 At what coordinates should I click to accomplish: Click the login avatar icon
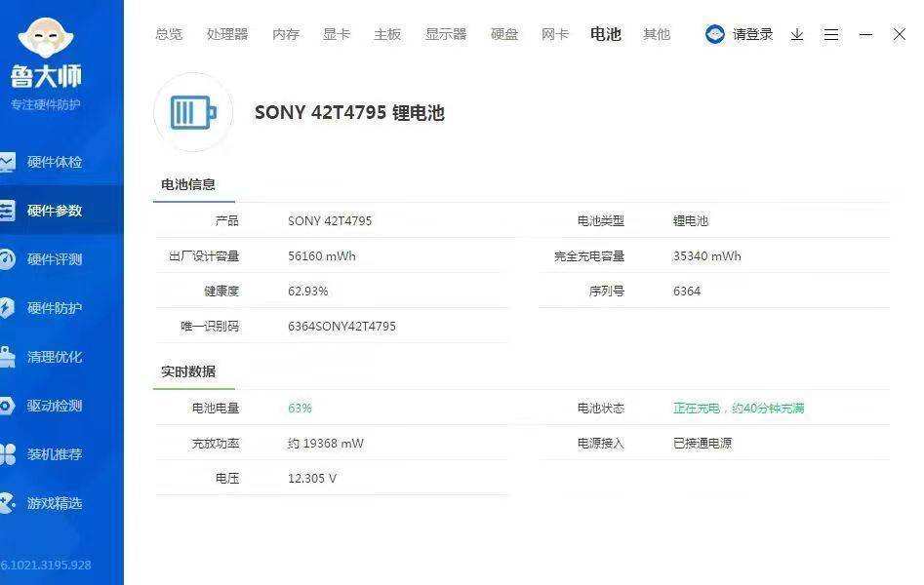point(715,34)
